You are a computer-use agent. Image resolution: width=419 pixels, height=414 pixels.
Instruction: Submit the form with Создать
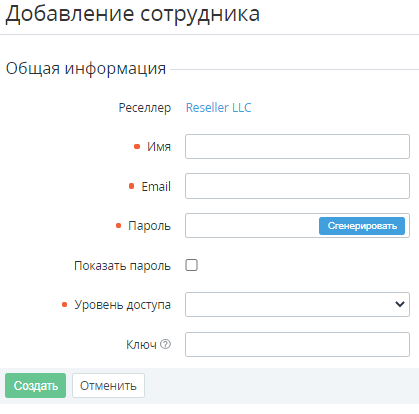click(36, 386)
